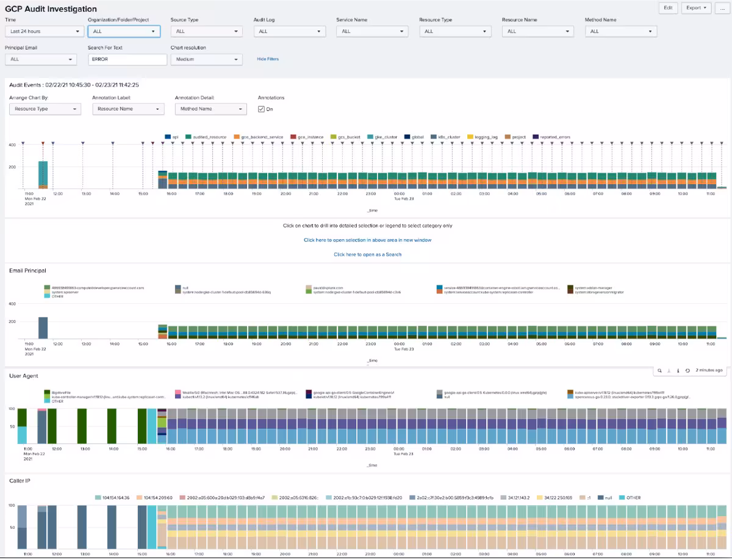Viewport: 732px width, 560px height.
Task: Click the Hide Filters link
Action: [268, 59]
